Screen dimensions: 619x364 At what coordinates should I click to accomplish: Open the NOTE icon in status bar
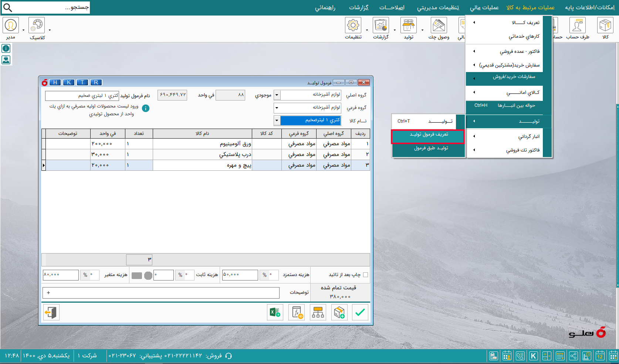coord(560,356)
